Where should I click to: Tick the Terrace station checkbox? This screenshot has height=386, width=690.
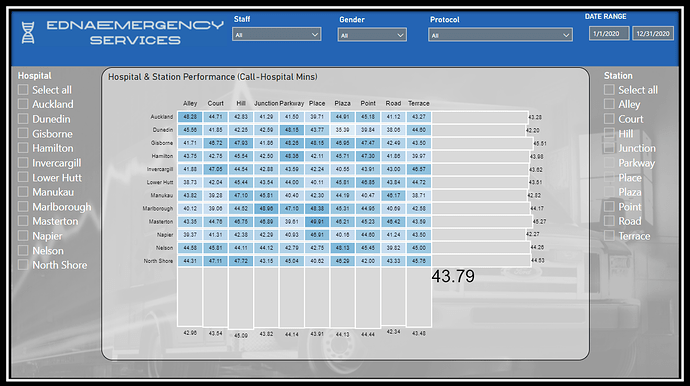pos(609,236)
